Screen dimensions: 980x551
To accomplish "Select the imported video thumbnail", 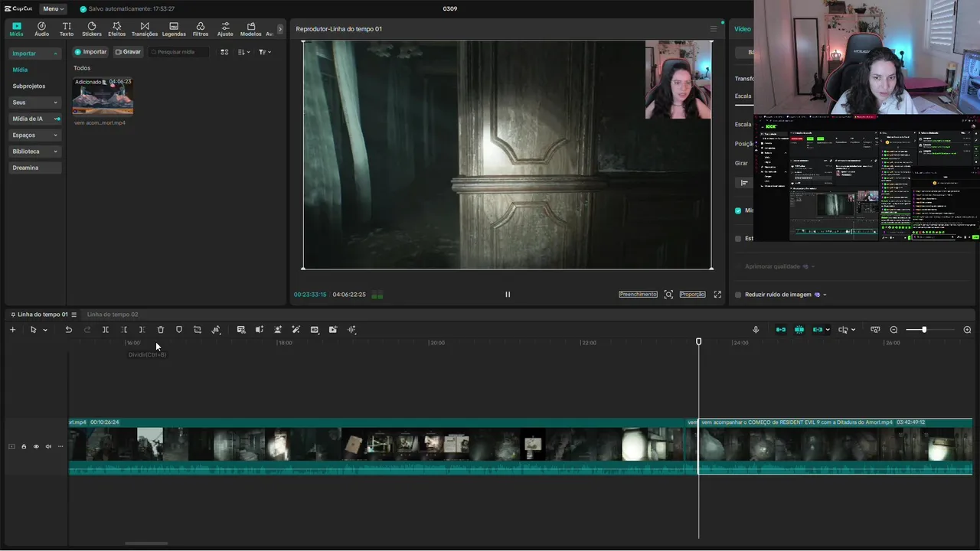I will 103,96.
